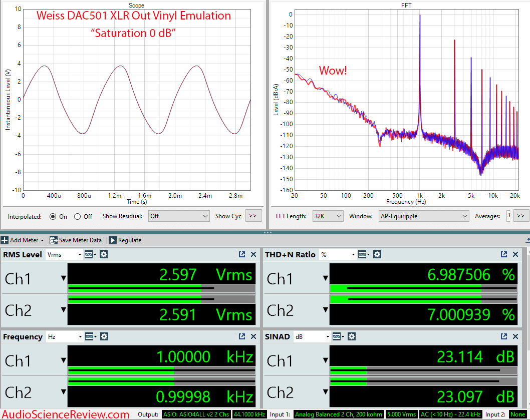The width and height of the screenshot is (530, 420).
Task: Open RMS Level graph view icon
Action: (89, 254)
